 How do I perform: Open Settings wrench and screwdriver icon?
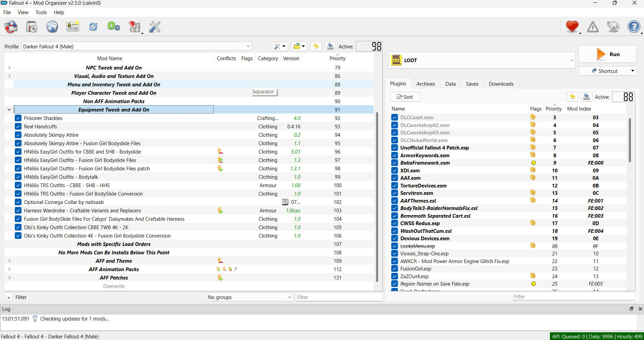pos(155,27)
